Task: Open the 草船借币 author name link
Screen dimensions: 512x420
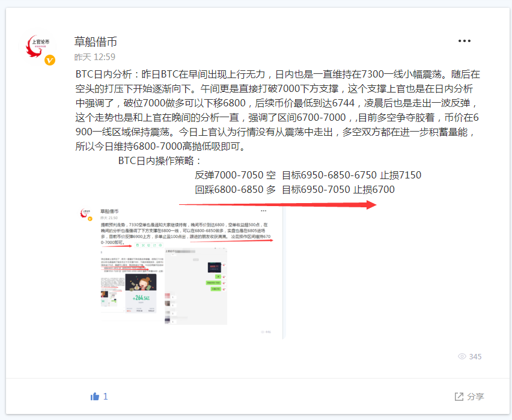Action: (x=96, y=41)
